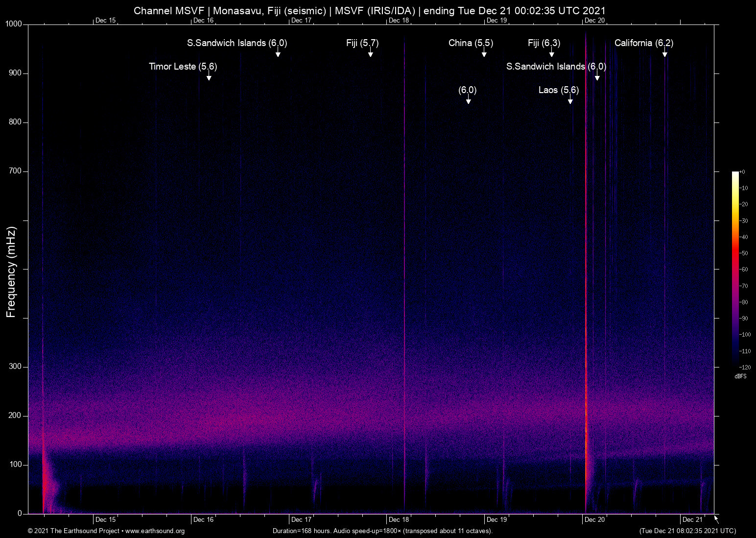Click the Frequency (mHz) axis title
This screenshot has width=756, height=538.
(11, 272)
